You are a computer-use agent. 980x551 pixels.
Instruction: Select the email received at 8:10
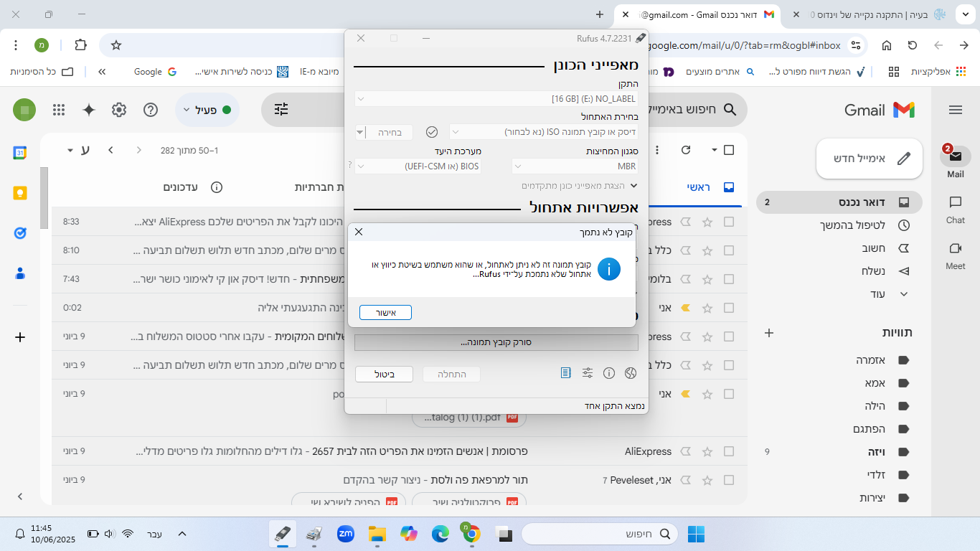point(729,250)
